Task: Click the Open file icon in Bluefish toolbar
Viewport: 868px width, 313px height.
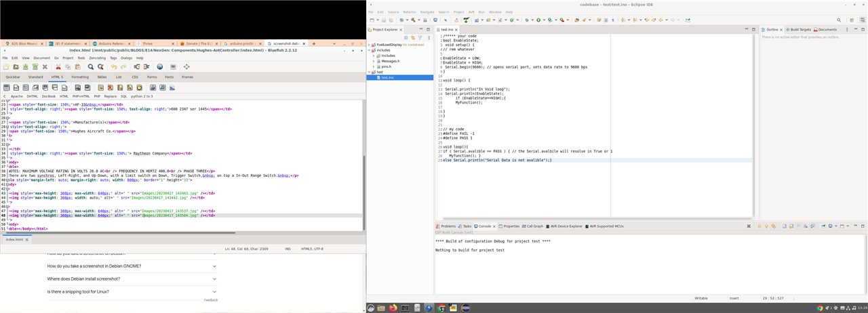Action: 16,67
